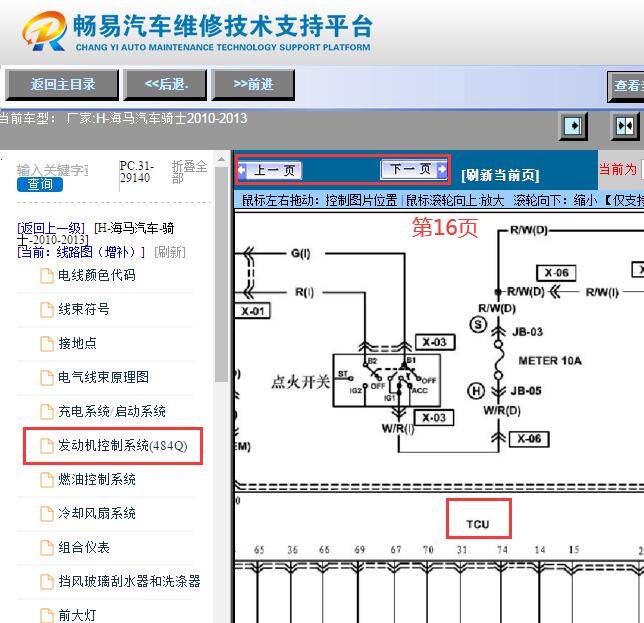This screenshot has height=623, width=644.
Task: Click document icon beside 线束符号
Action: 47,310
